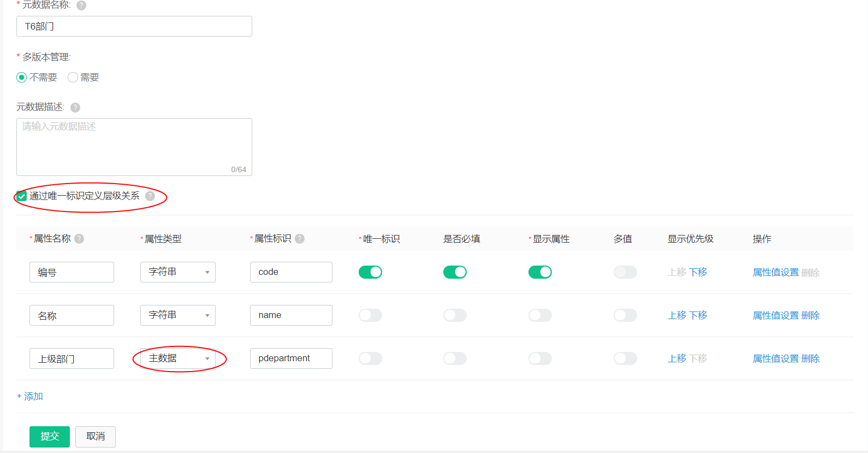
Task: Toggle 是否必填 switch for code row
Action: click(455, 272)
